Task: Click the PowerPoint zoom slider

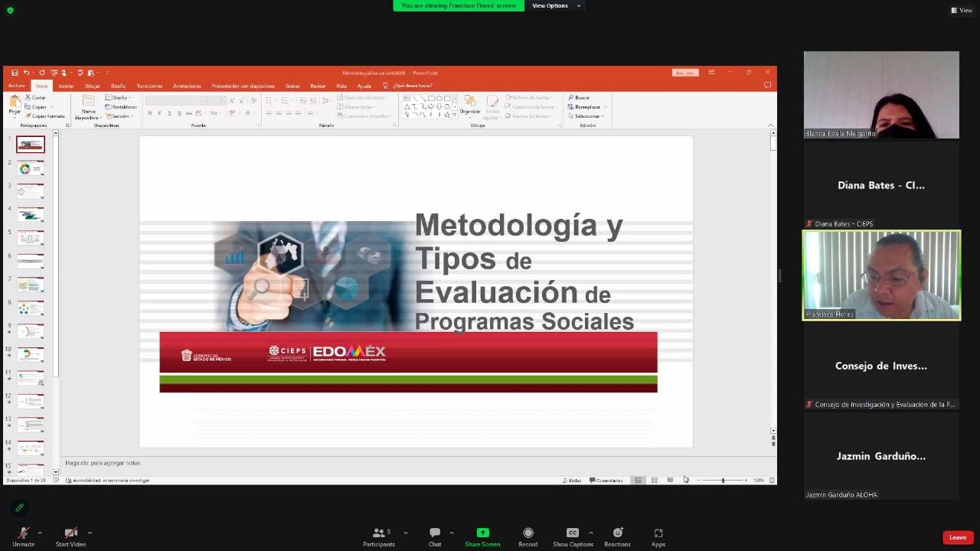Action: [x=723, y=481]
